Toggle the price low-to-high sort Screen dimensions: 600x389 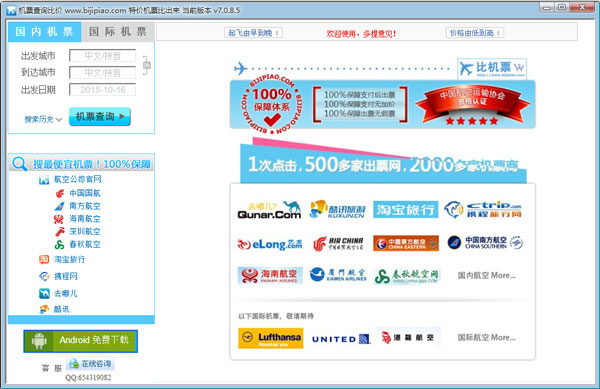click(475, 33)
